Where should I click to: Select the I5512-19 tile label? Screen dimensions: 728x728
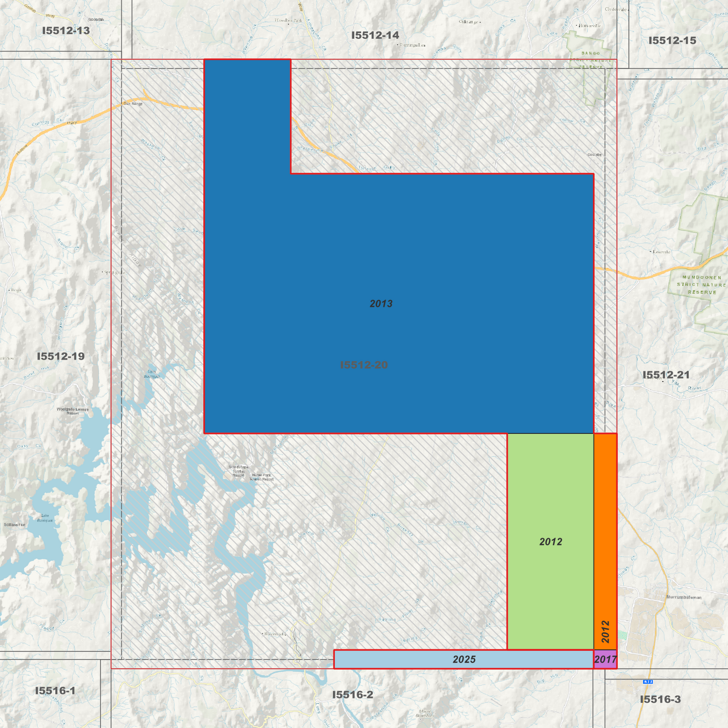pyautogui.click(x=61, y=356)
